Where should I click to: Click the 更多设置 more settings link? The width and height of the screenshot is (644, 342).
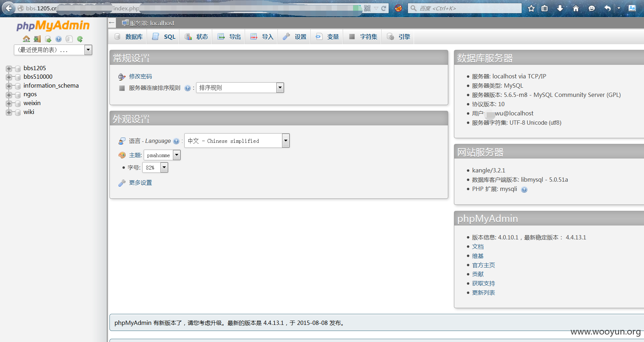point(140,182)
